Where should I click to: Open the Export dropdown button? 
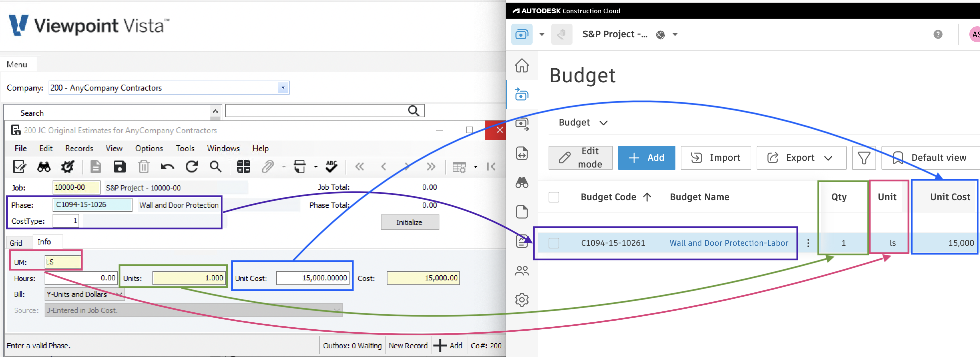click(801, 158)
